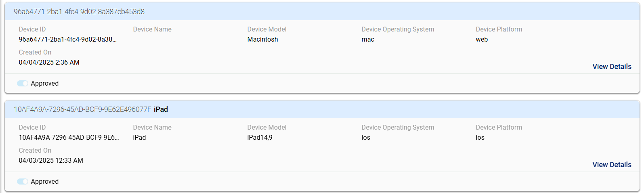This screenshot has width=644, height=193.
Task: Click the bold iPad label in card header
Action: click(x=161, y=109)
